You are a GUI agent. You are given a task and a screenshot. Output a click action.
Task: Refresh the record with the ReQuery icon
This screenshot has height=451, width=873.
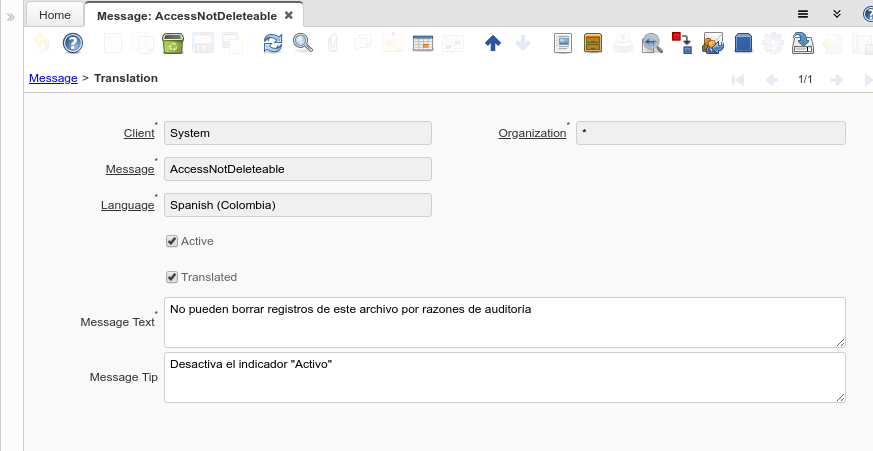273,43
